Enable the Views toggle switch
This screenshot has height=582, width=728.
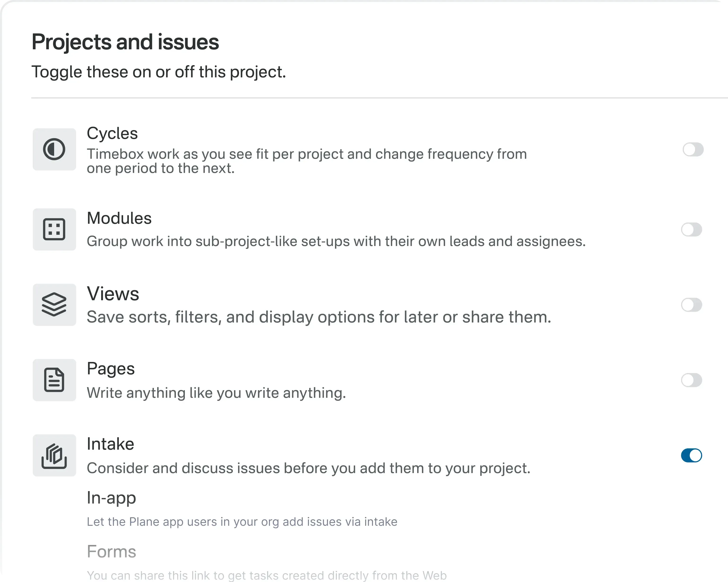tap(691, 305)
